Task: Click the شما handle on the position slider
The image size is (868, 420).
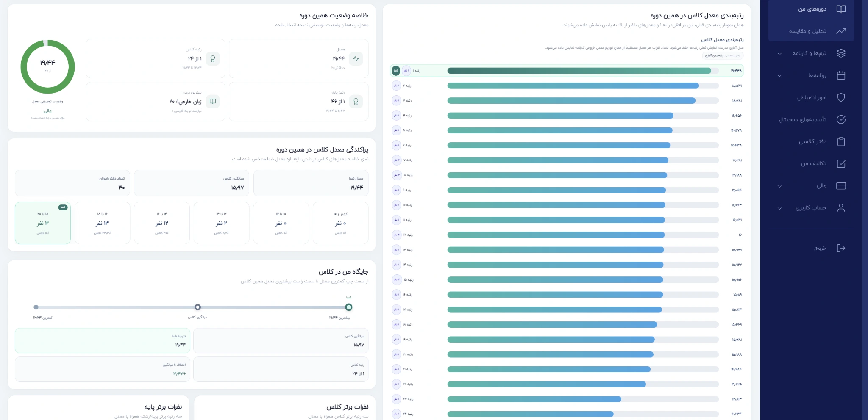Action: [349, 307]
